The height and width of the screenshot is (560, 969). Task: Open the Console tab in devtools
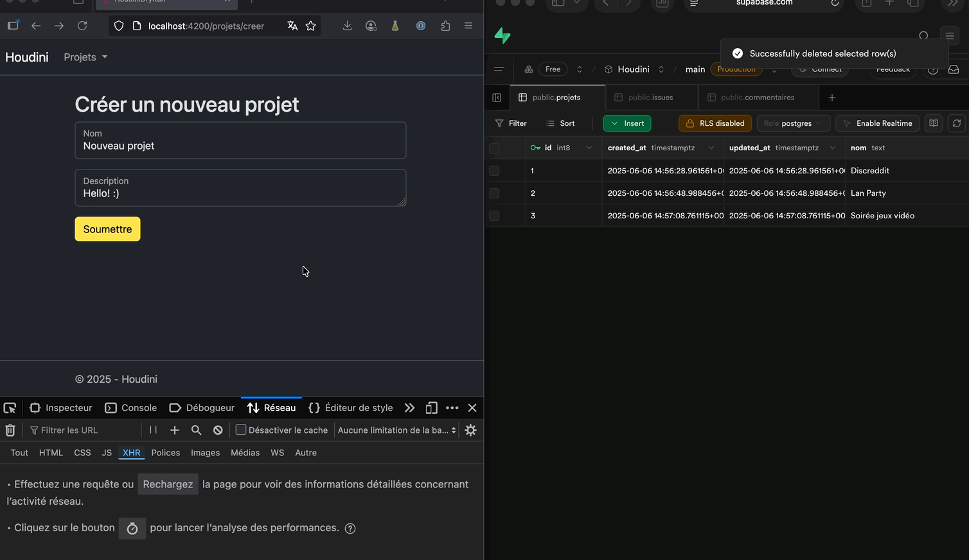click(x=131, y=408)
